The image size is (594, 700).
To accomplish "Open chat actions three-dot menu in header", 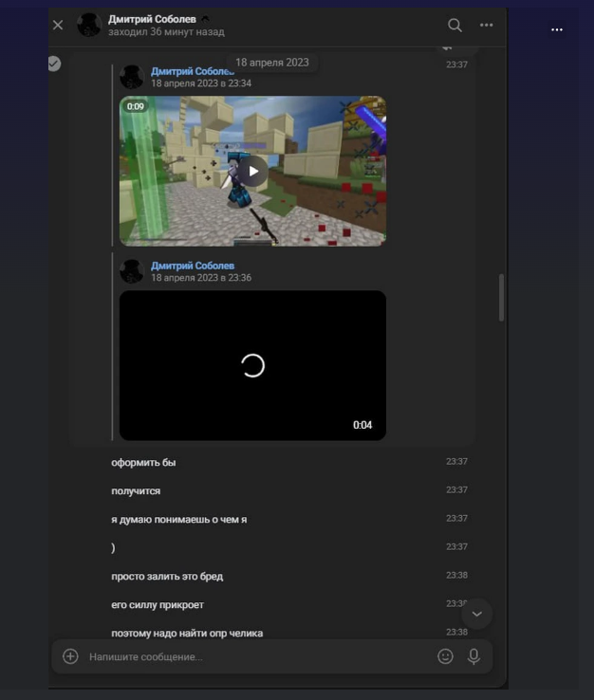I will click(x=487, y=25).
